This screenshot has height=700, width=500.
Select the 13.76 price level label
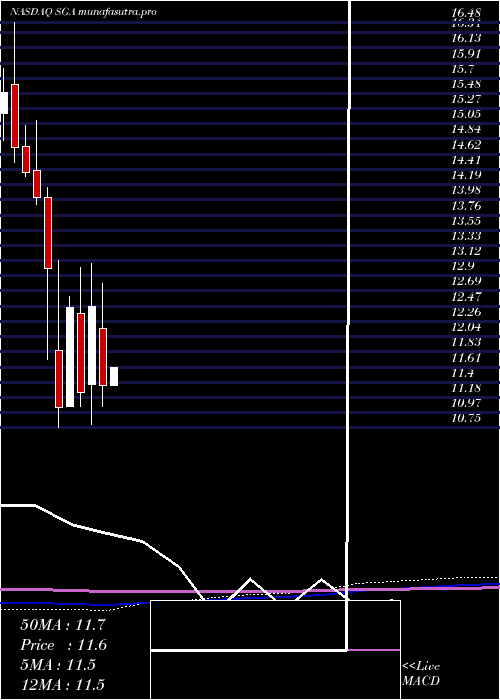466,205
